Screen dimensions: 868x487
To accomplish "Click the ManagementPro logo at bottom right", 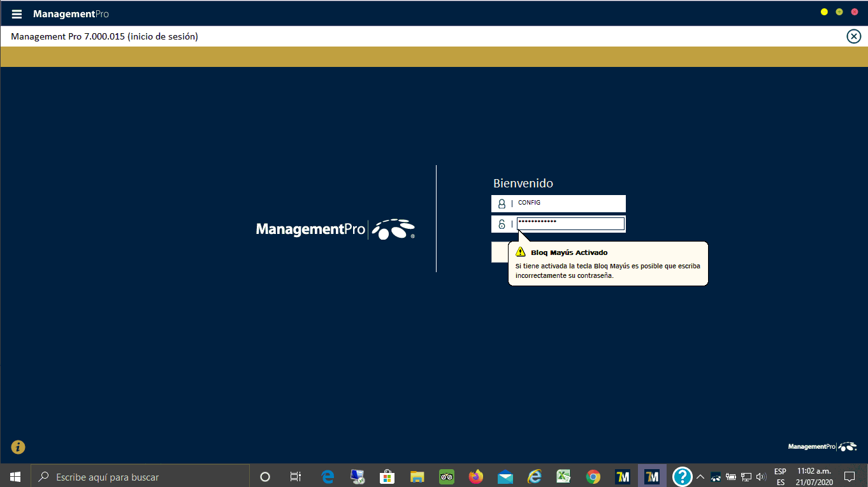I will point(822,447).
